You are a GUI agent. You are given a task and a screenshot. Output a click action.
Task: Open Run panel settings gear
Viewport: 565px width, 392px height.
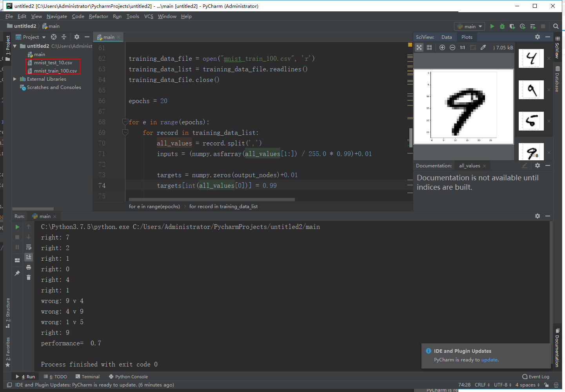click(538, 216)
